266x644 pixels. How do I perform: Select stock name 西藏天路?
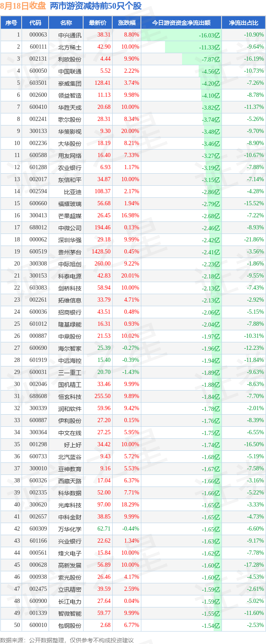point(70,481)
